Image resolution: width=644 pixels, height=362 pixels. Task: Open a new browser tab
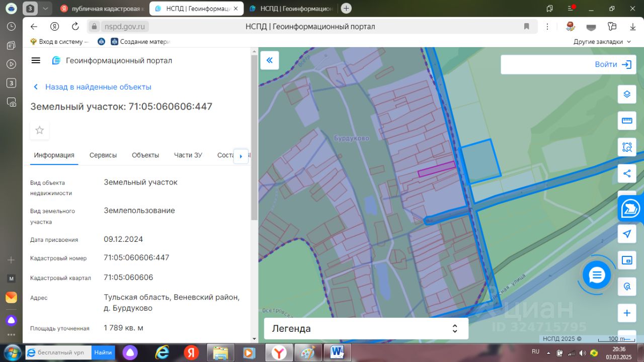point(346,8)
